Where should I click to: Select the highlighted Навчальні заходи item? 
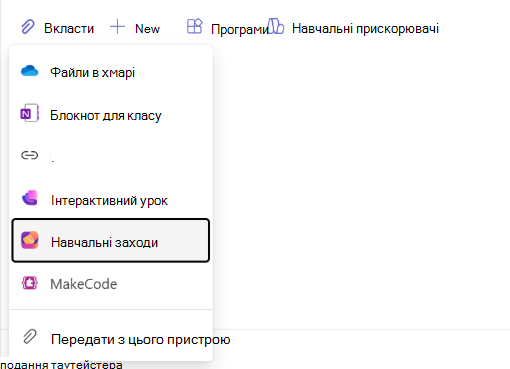tap(111, 240)
